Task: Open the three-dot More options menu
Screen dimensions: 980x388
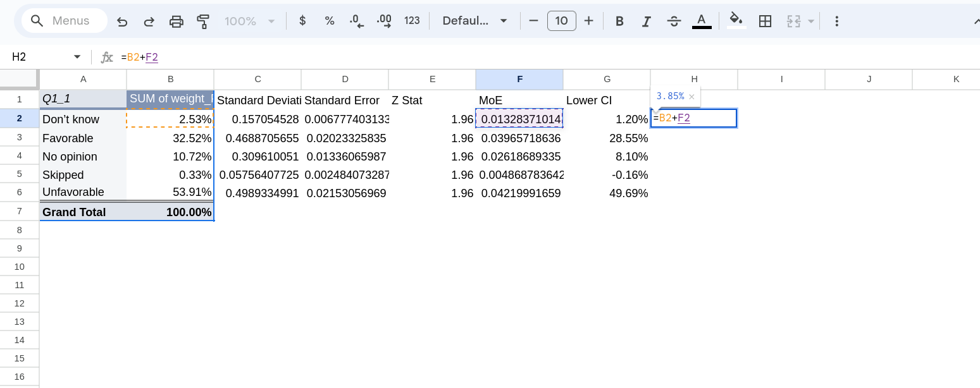Action: click(836, 21)
